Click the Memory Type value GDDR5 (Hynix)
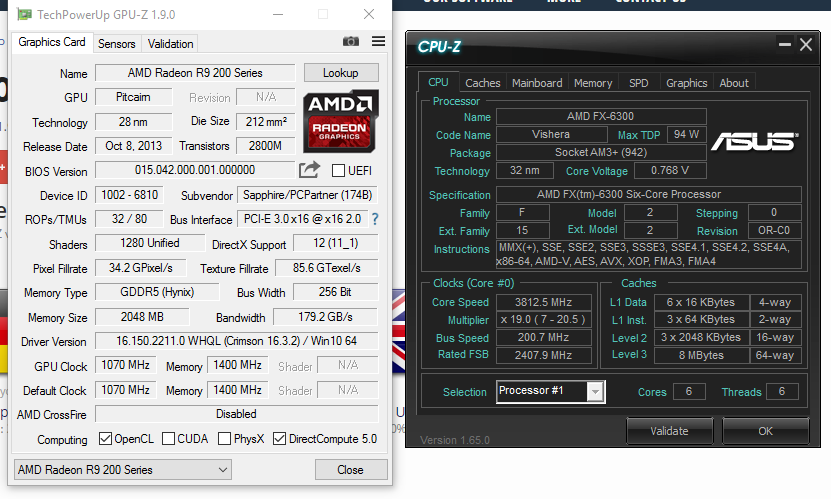This screenshot has width=831, height=499. pyautogui.click(x=157, y=292)
